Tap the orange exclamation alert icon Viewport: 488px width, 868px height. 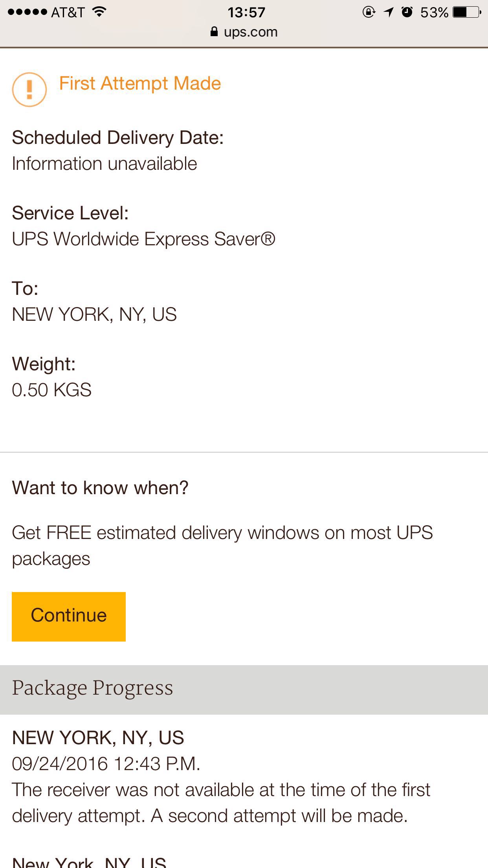coord(29,90)
